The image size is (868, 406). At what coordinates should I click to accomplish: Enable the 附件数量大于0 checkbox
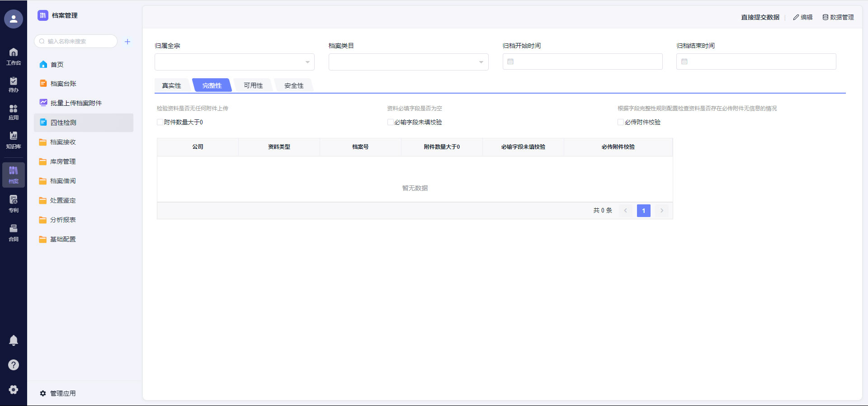pos(160,122)
